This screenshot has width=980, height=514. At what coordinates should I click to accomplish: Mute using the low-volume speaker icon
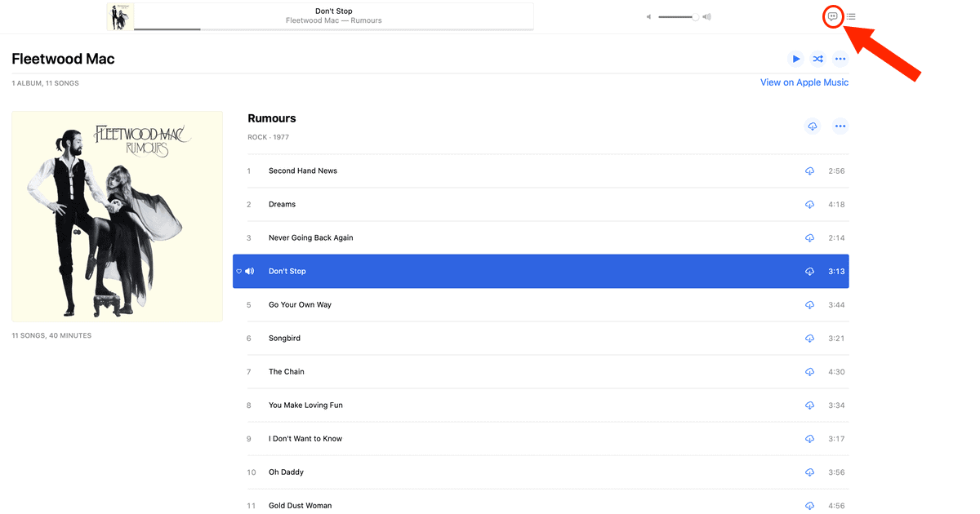click(x=649, y=17)
